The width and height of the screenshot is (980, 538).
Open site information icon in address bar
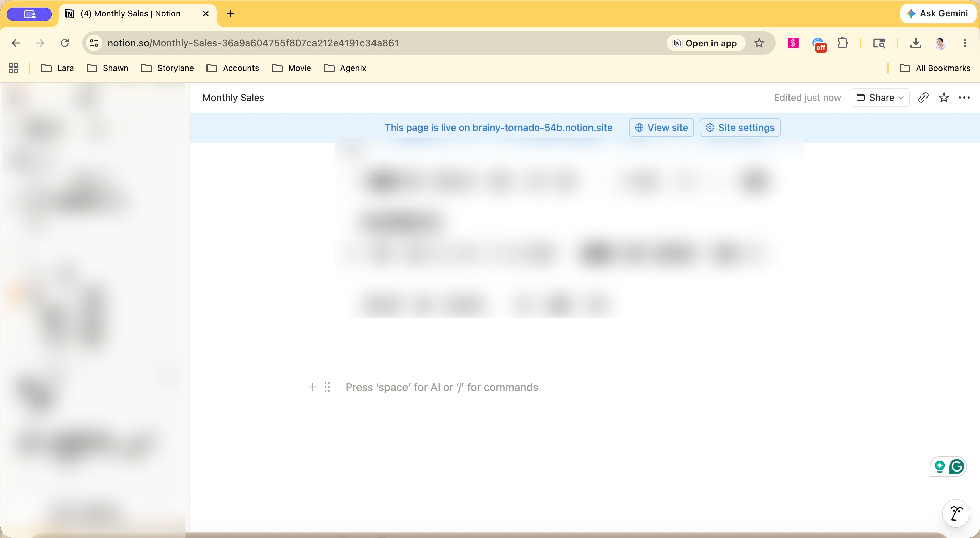point(94,43)
